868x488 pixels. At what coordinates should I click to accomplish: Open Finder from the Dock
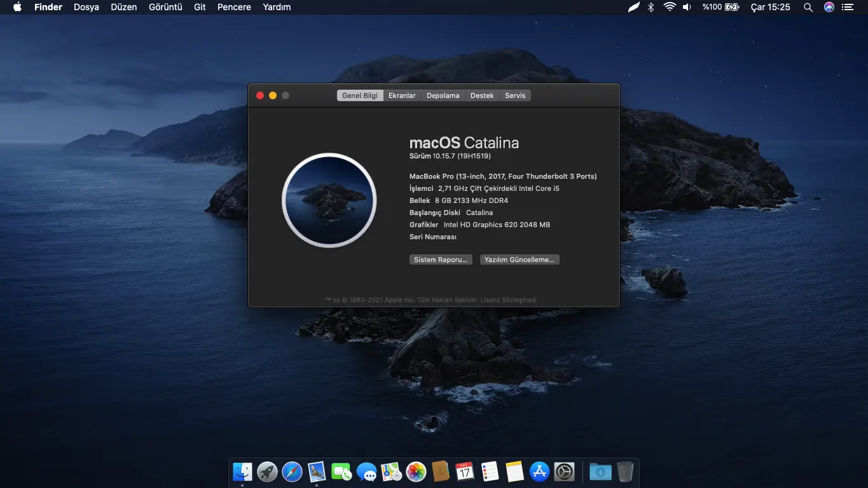(242, 471)
